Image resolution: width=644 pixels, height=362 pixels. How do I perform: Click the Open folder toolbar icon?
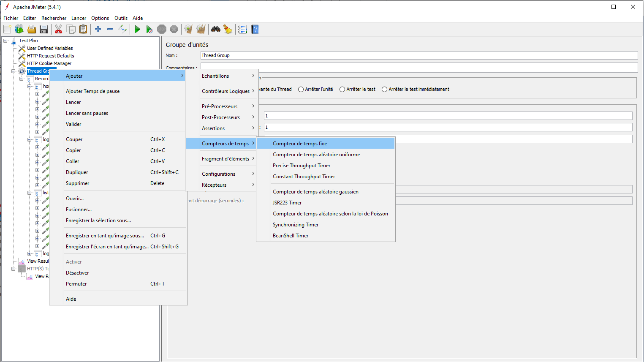[32, 29]
